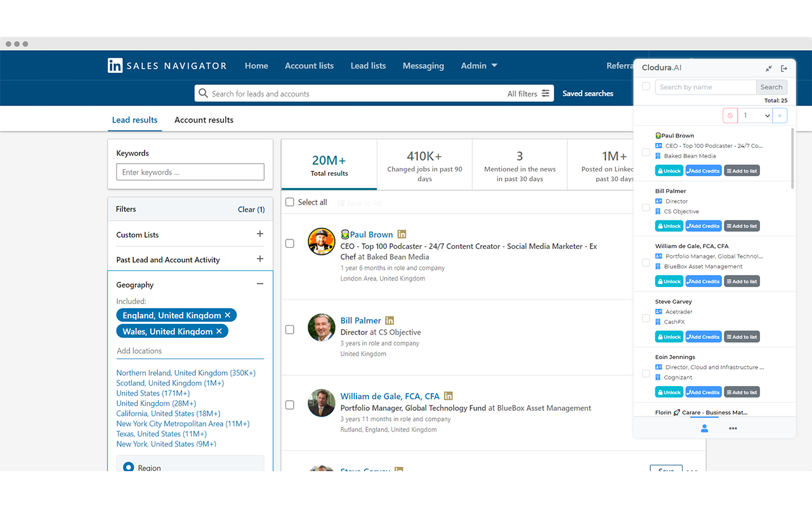Check Steve Garvey's checkbox in Clodura panel
This screenshot has height=508, width=812.
[x=646, y=317]
